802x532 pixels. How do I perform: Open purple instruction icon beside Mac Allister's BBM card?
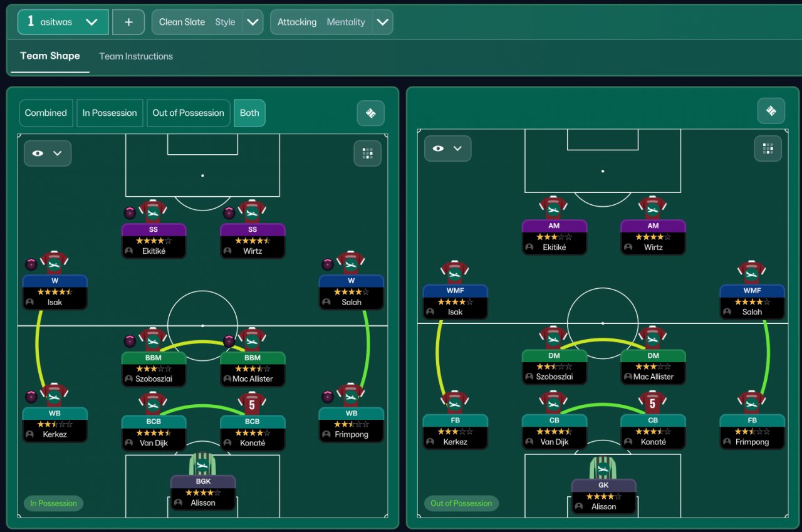(229, 342)
